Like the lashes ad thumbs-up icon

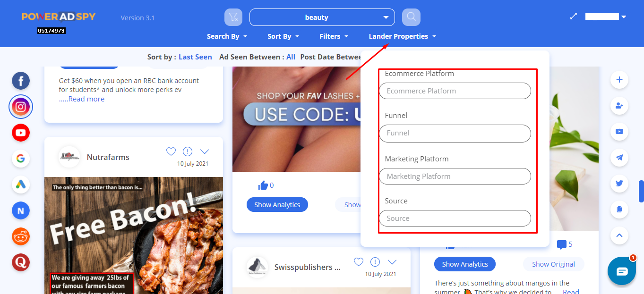point(263,185)
